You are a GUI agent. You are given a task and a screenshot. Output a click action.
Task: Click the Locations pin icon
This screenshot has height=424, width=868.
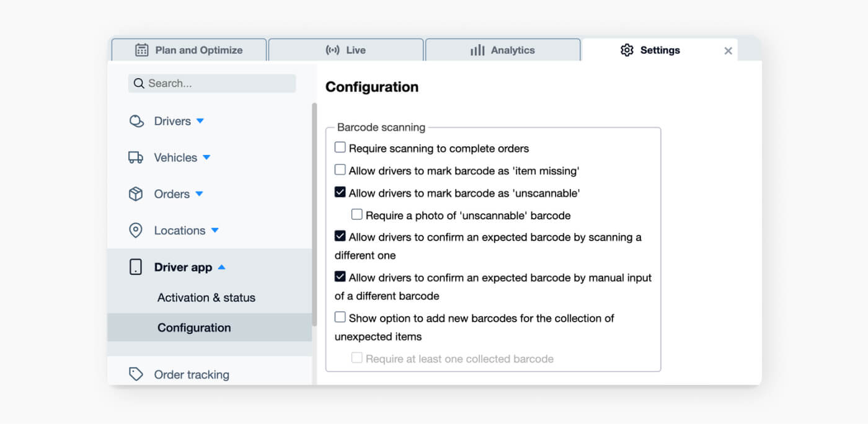137,230
